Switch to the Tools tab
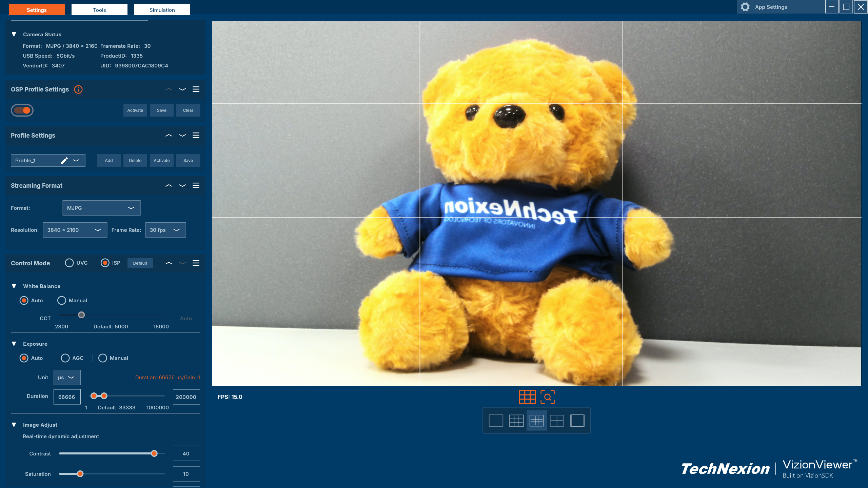This screenshot has width=868, height=488. tap(99, 10)
